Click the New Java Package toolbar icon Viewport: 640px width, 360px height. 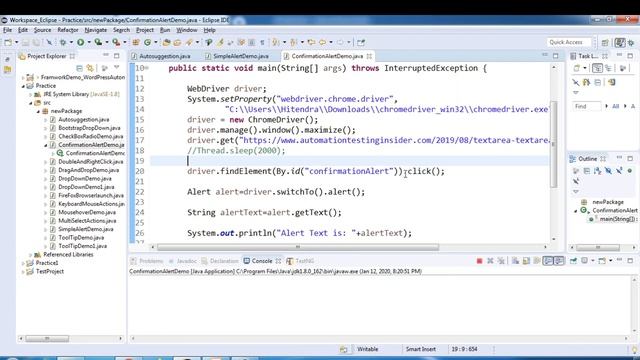[136, 42]
